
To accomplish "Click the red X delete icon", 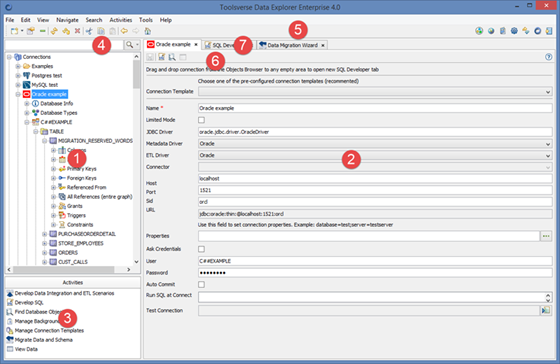I will pos(77,31).
